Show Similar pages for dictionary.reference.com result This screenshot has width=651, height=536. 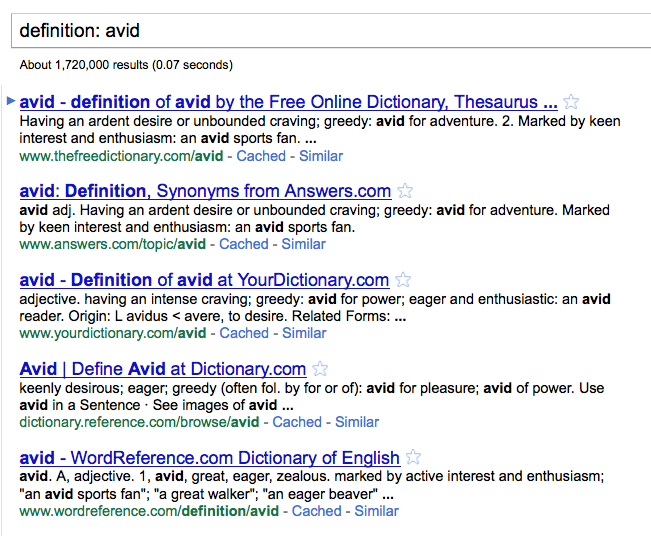[357, 422]
